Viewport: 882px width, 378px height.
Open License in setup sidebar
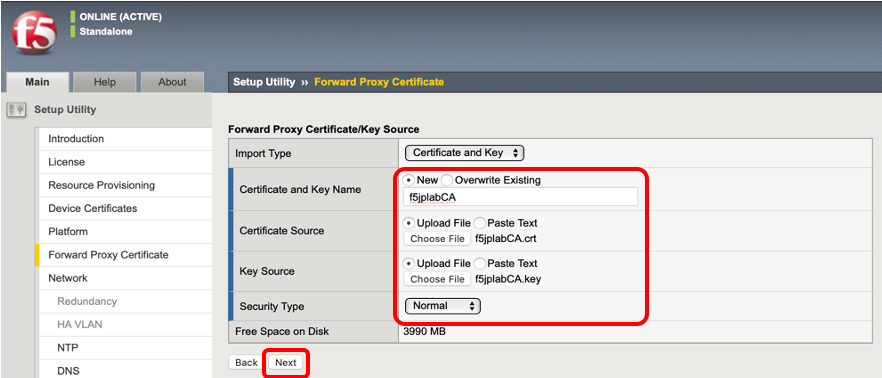click(x=125, y=162)
